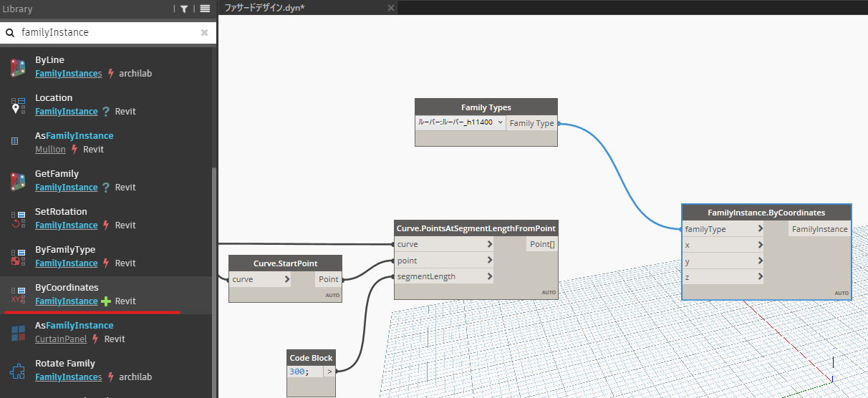Select ByFamilyType in the search results
Screen dimensions: 868x398
tap(106, 257)
